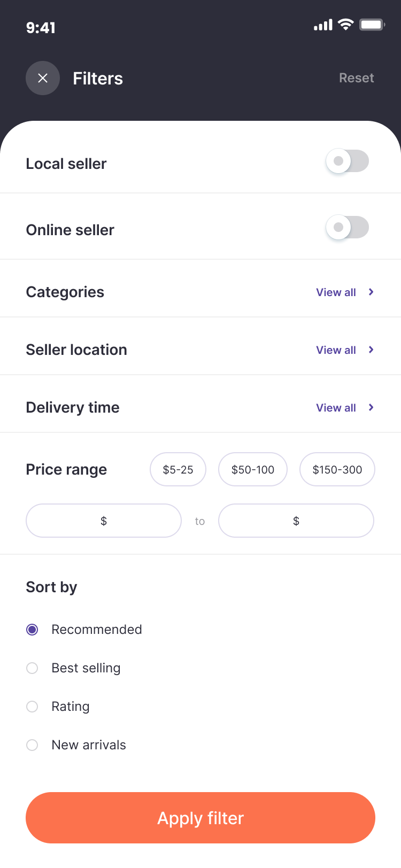
Task: Close the Filters screen with X icon
Action: coord(43,78)
